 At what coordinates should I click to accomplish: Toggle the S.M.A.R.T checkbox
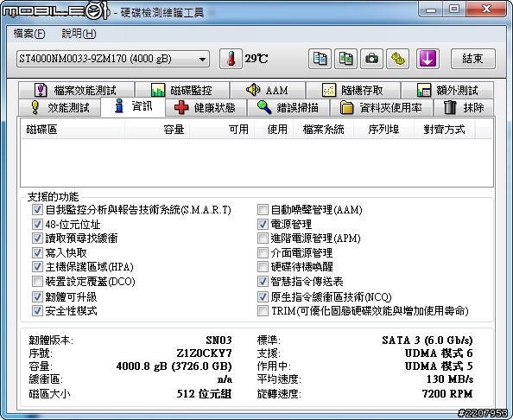(x=37, y=209)
